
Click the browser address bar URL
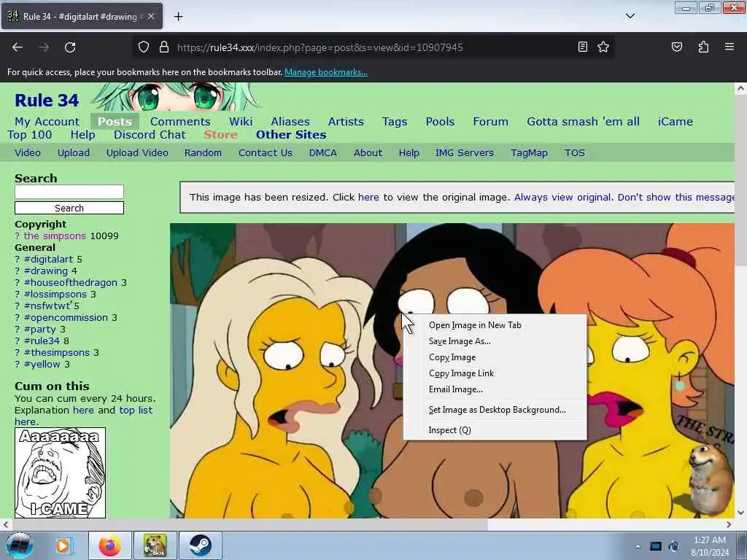point(320,47)
